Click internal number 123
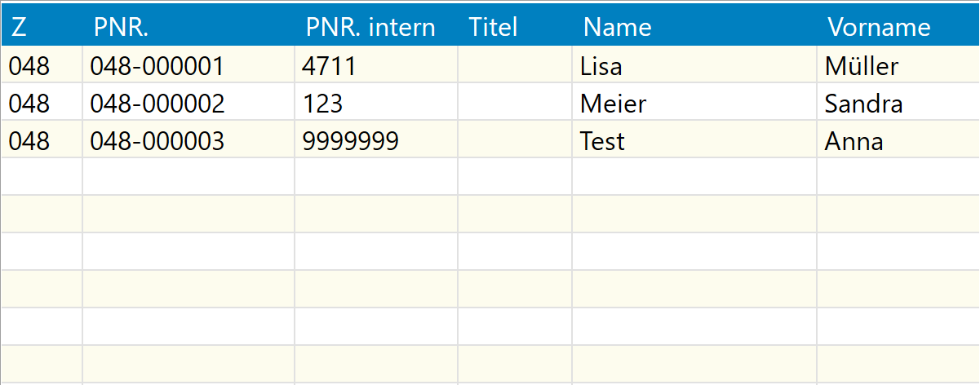This screenshot has width=980, height=385. click(x=376, y=103)
